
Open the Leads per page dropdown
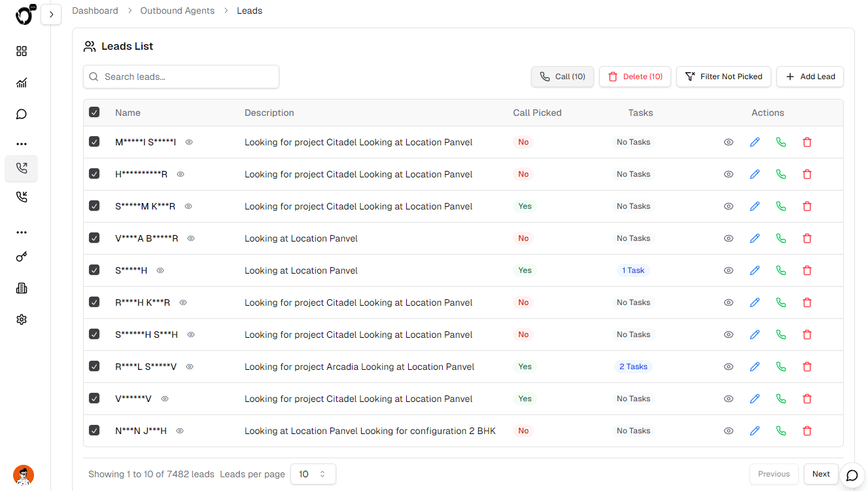coord(313,473)
